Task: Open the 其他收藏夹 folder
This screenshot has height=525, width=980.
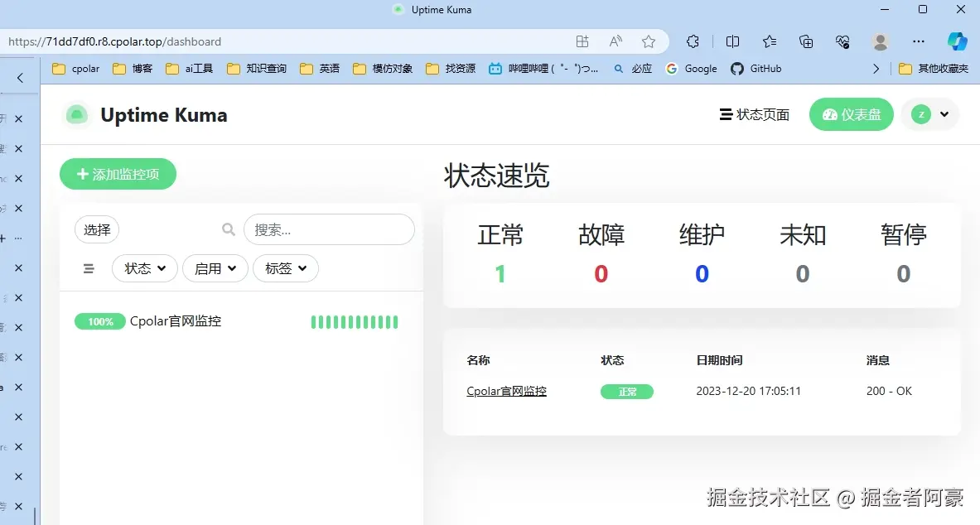Action: (x=933, y=69)
